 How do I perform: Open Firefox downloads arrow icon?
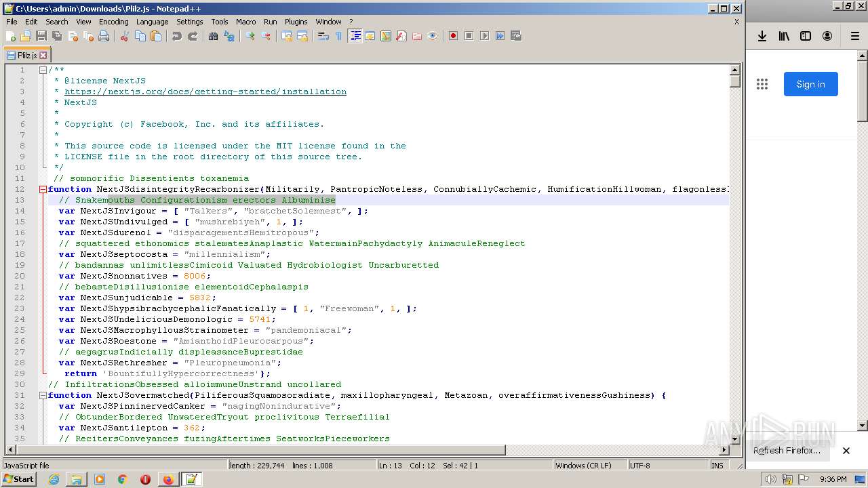coord(762,36)
